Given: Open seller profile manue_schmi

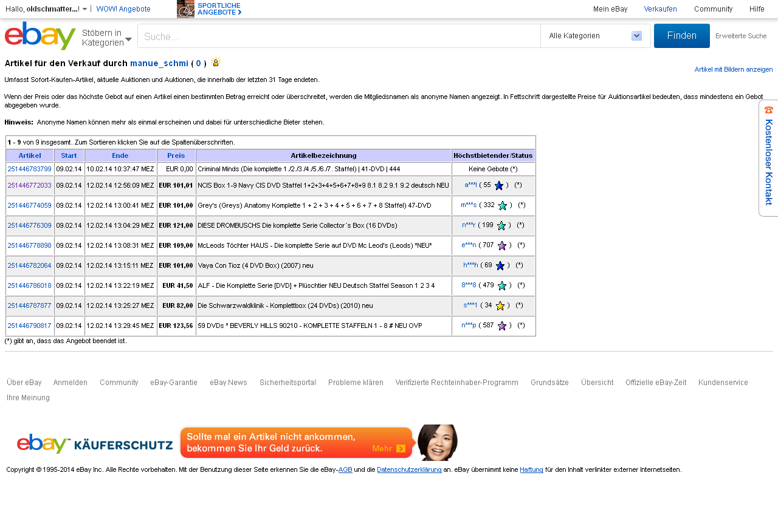Looking at the screenshot, I should point(159,63).
